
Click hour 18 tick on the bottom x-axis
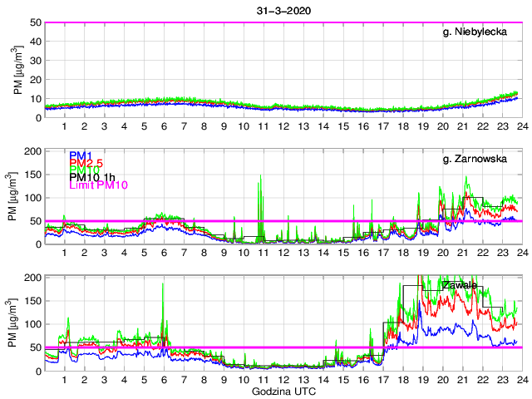tap(402, 379)
